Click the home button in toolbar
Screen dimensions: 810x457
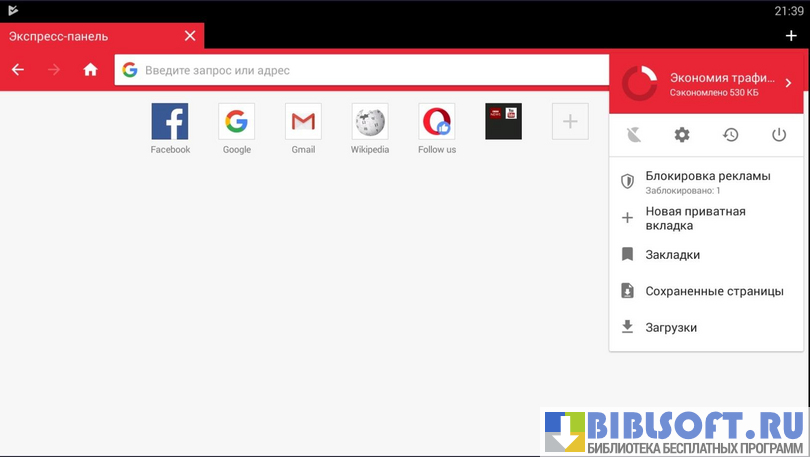pyautogui.click(x=91, y=70)
